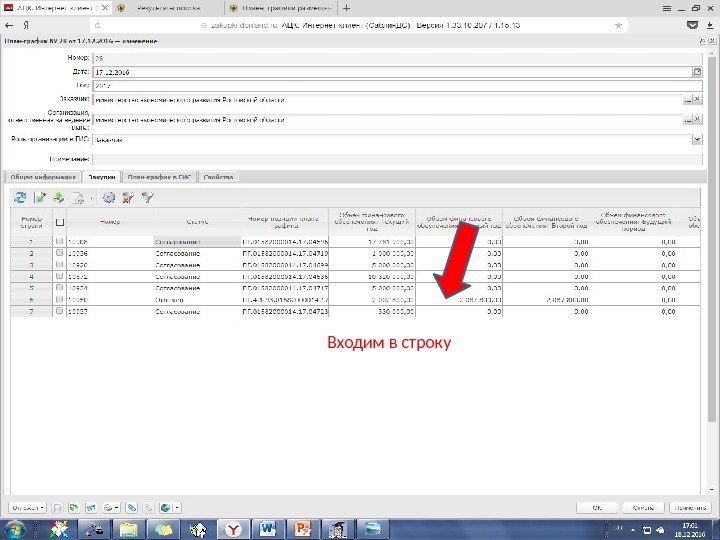Click the paperclip attachments icon at bottom

tap(132, 507)
